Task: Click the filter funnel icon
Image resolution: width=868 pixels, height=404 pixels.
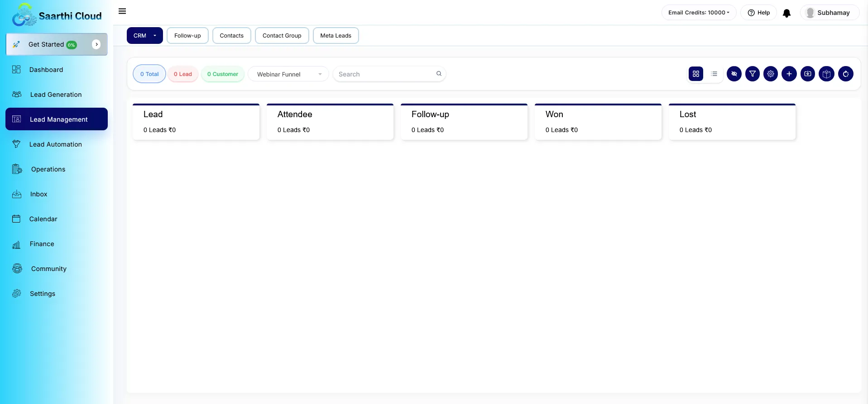Action: click(752, 74)
